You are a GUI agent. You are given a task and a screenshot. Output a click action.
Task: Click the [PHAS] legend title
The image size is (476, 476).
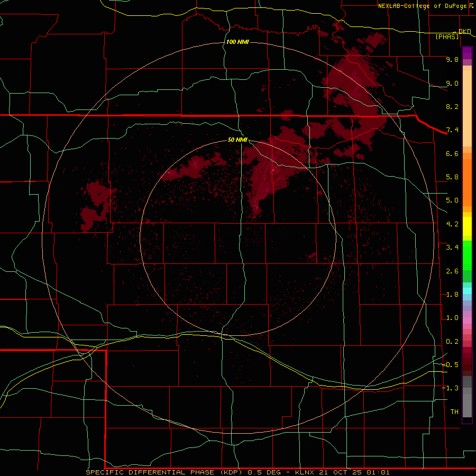447,37
